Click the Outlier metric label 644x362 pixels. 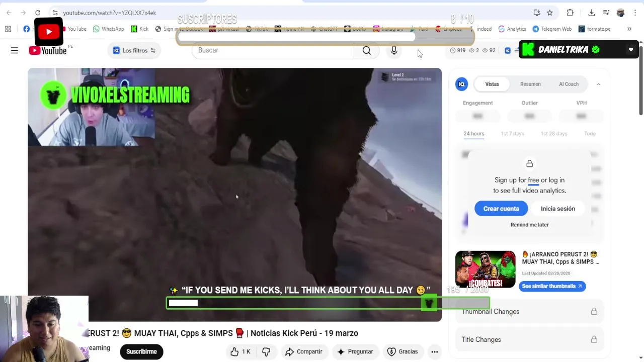click(529, 103)
